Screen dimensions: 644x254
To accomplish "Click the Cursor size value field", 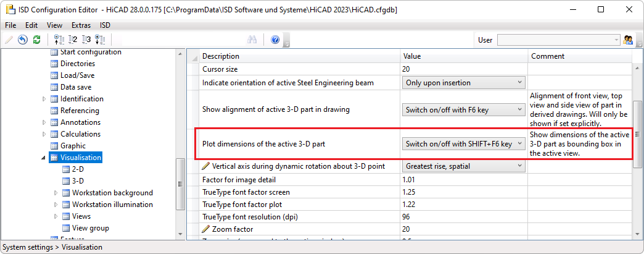I will point(463,69).
